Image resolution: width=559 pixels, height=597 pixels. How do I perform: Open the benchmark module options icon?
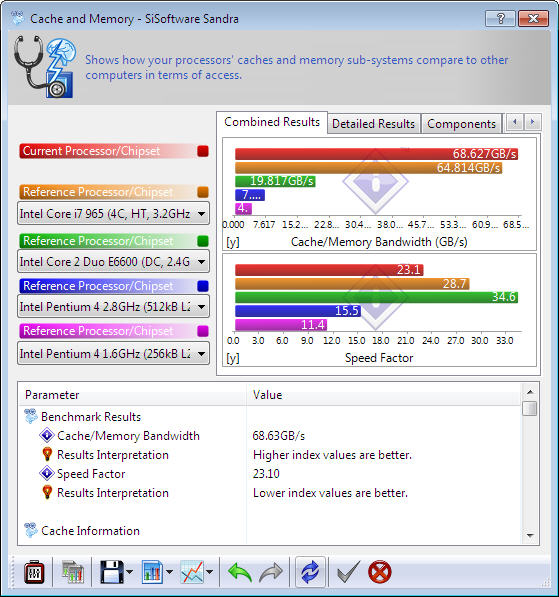click(x=34, y=572)
